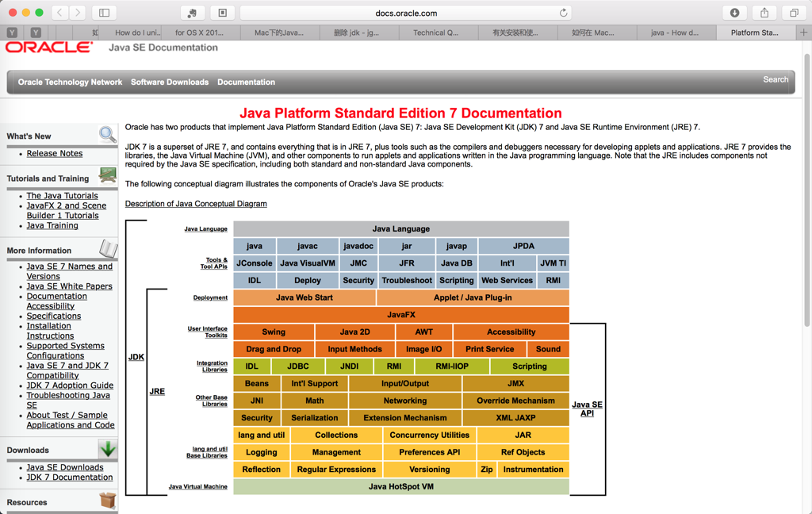Click the Drag and Drop cell

click(274, 349)
